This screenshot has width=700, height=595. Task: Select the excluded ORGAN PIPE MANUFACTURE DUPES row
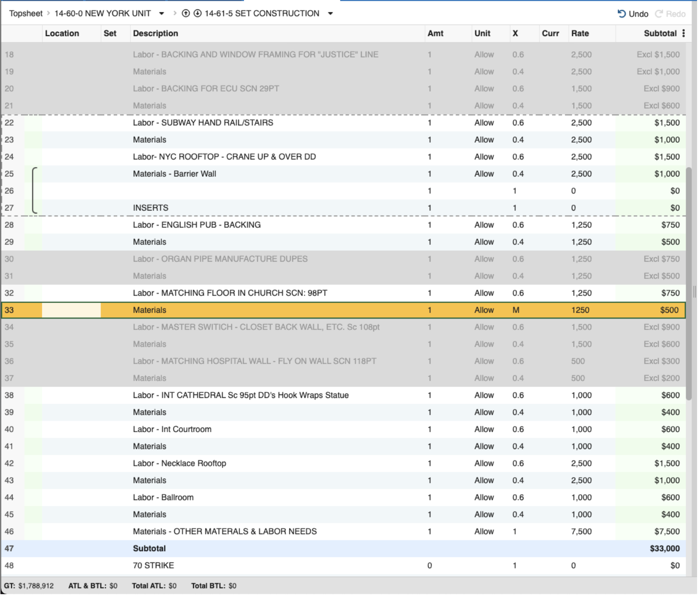[x=220, y=259]
